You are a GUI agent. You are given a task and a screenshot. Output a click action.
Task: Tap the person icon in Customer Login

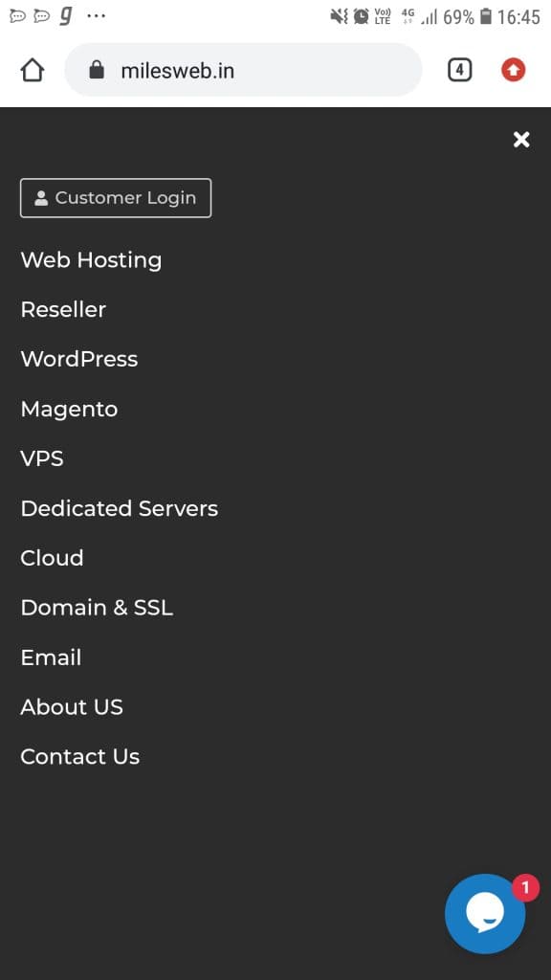(x=41, y=198)
